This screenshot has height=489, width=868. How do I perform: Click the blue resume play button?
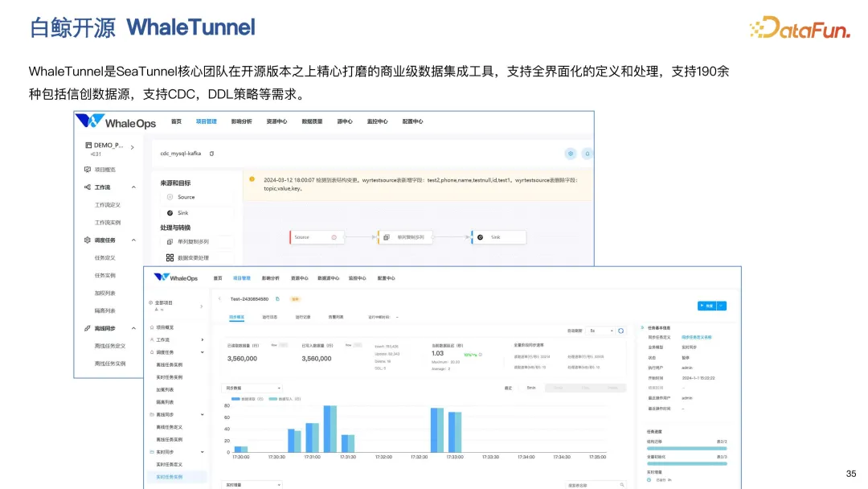[707, 306]
